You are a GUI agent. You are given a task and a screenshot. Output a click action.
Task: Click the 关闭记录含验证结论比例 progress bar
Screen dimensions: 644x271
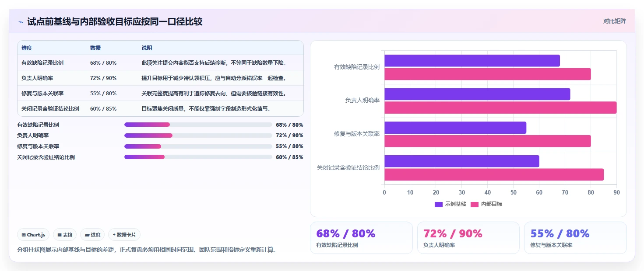click(198, 157)
